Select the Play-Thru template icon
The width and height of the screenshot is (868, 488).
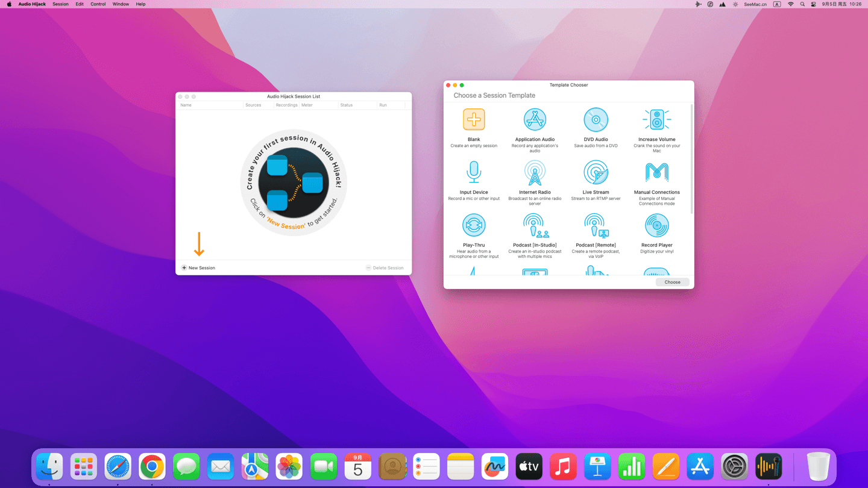pyautogui.click(x=474, y=226)
